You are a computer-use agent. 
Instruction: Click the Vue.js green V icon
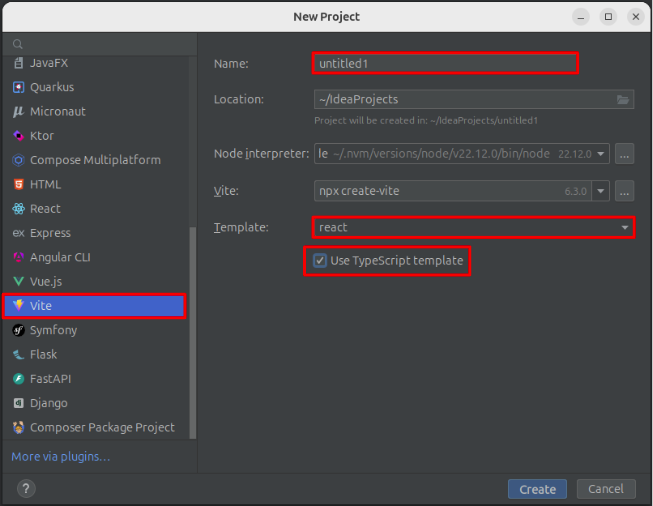pos(18,282)
